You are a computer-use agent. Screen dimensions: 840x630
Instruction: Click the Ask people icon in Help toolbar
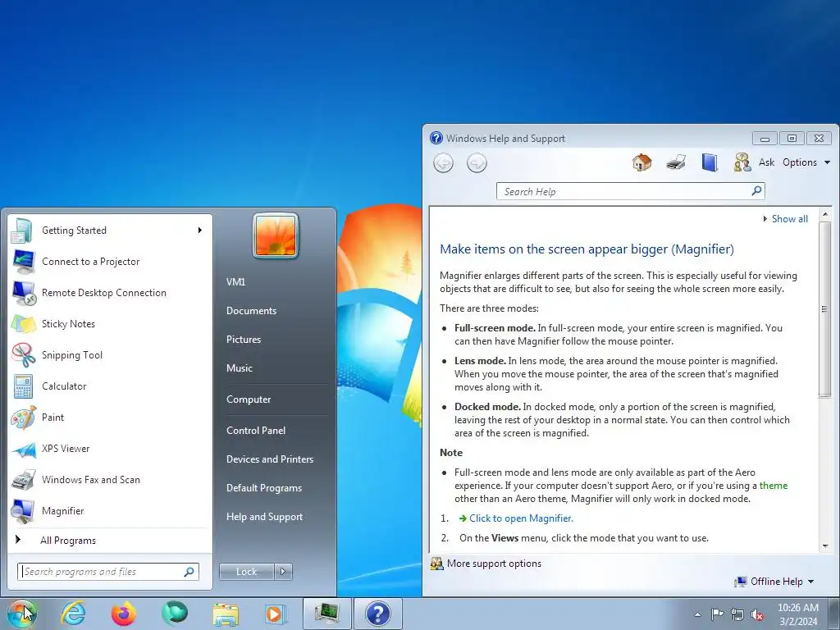point(742,162)
